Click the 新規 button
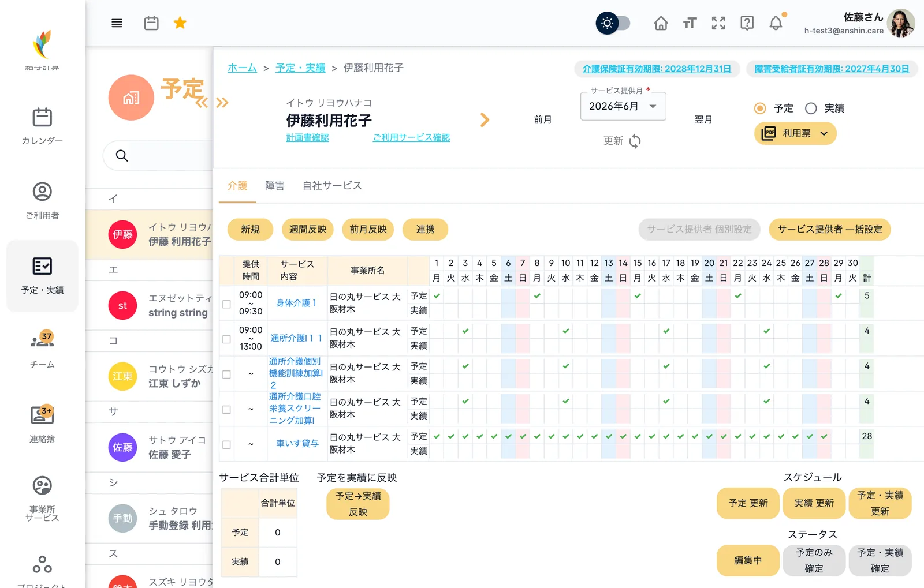The width and height of the screenshot is (924, 588). tap(250, 230)
